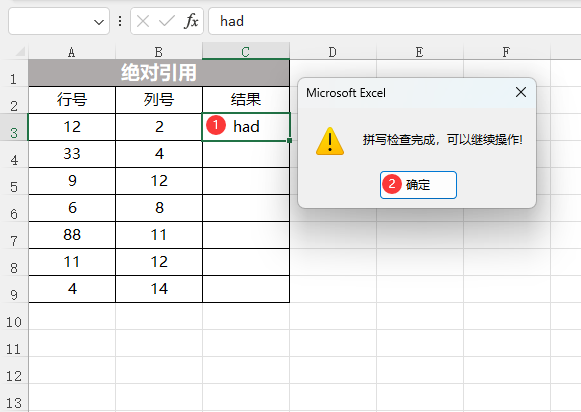
Task: Select cell B7 with value 11
Action: click(159, 235)
